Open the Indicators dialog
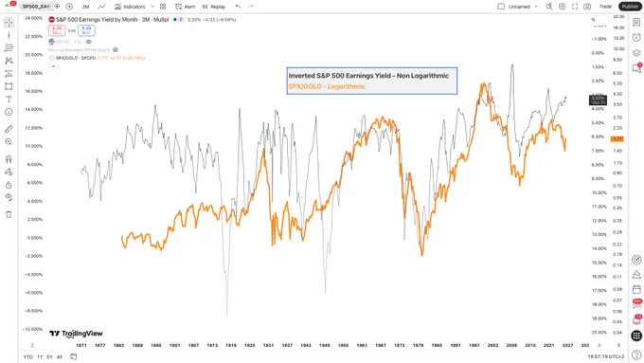This screenshot has height=363, width=644. [x=130, y=7]
